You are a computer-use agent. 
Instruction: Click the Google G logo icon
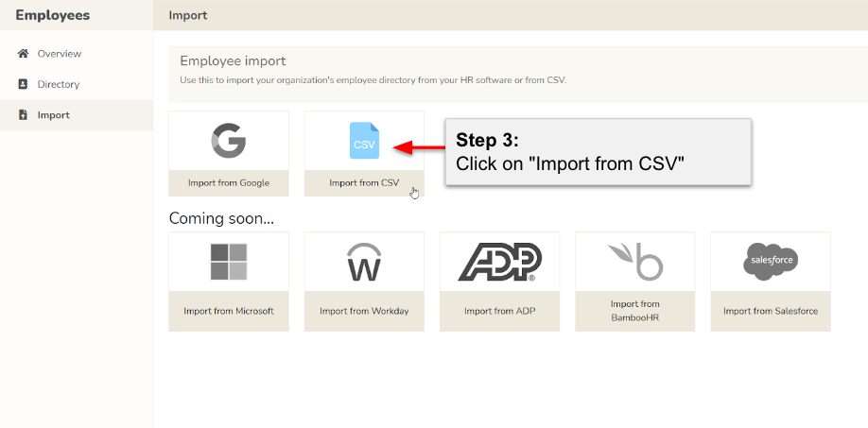228,141
